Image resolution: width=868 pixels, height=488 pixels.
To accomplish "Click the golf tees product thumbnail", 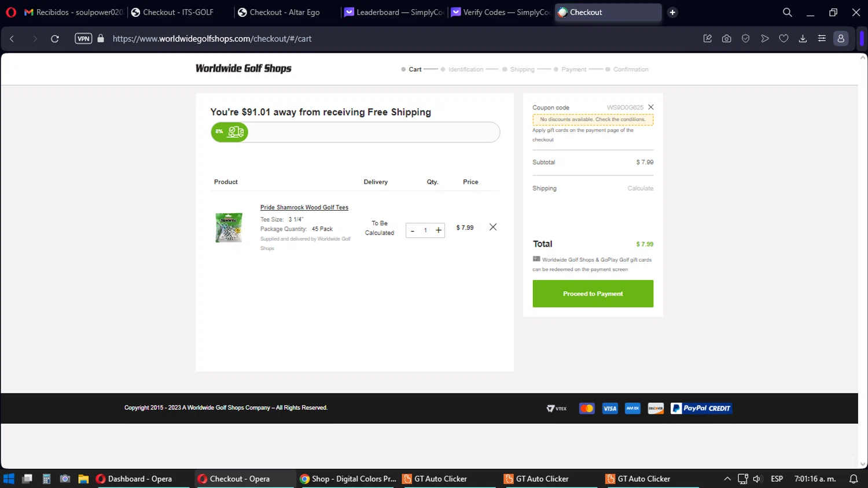I will (229, 228).
